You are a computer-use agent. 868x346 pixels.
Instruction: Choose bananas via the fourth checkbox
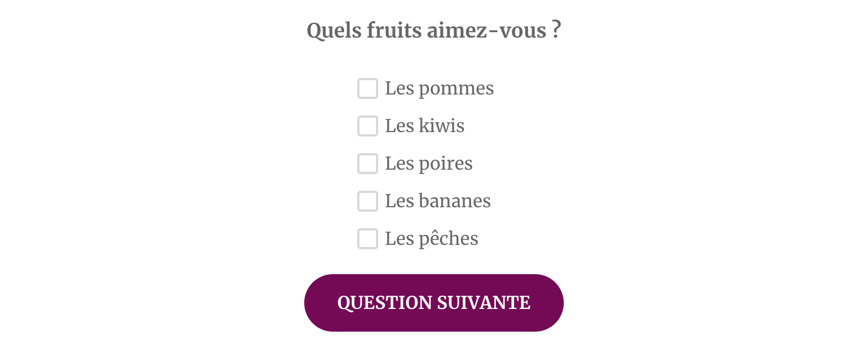[x=368, y=201]
